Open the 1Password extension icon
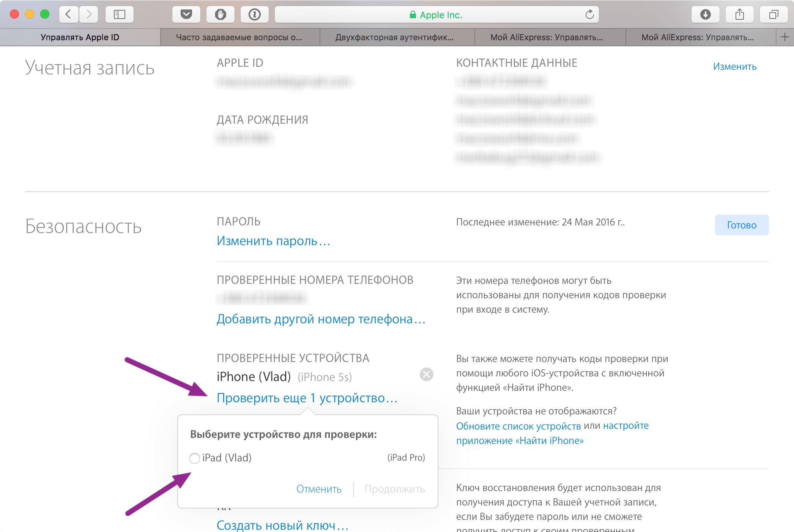The image size is (794, 532). pos(255,14)
